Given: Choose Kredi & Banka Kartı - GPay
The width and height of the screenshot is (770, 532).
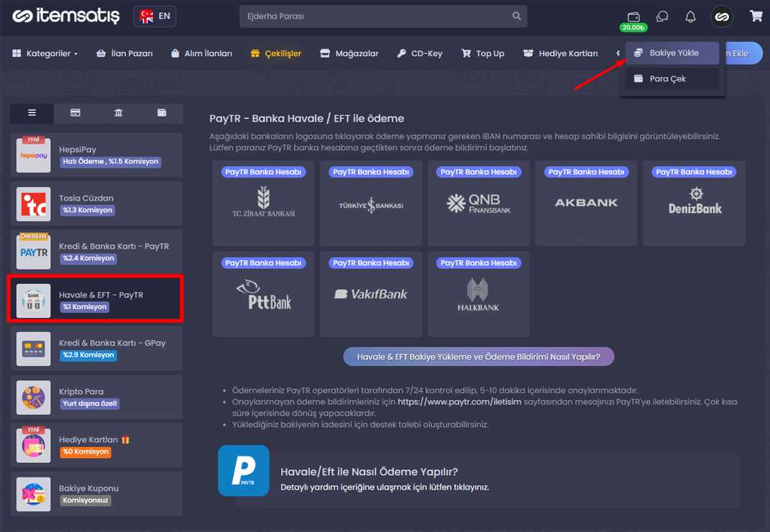Looking at the screenshot, I should [x=97, y=348].
